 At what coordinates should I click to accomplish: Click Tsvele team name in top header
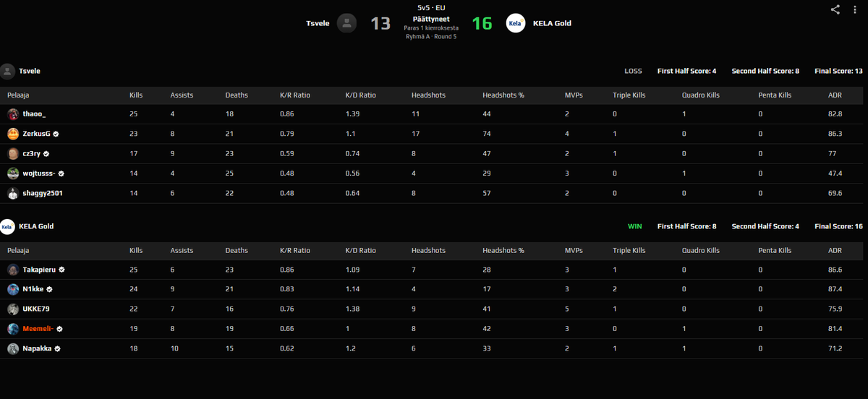click(318, 23)
